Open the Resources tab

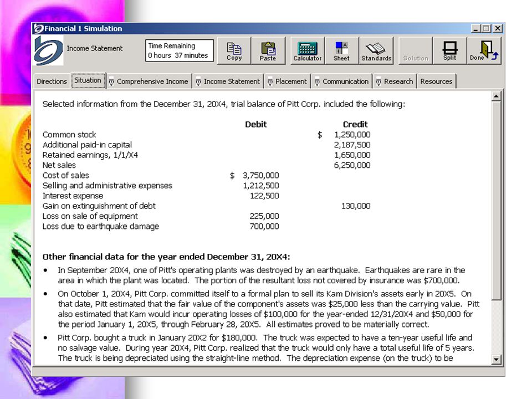click(436, 81)
